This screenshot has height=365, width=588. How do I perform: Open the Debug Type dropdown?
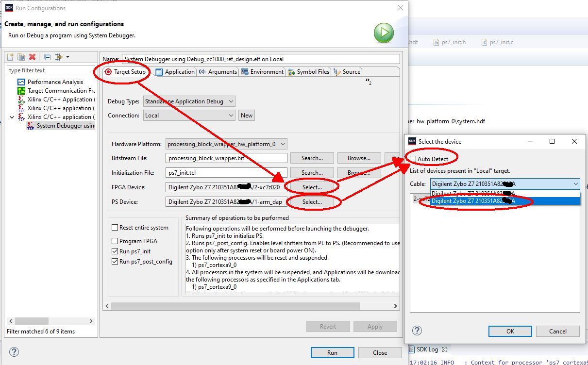click(189, 101)
